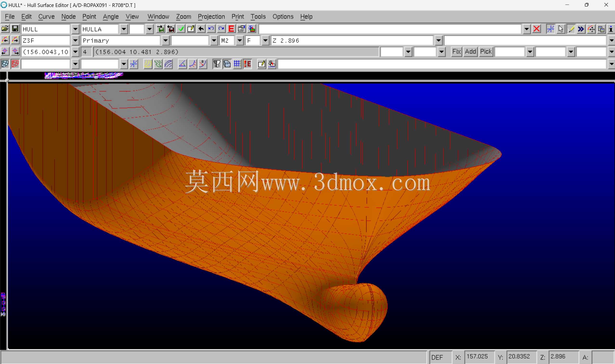Click the Add button

tap(470, 51)
